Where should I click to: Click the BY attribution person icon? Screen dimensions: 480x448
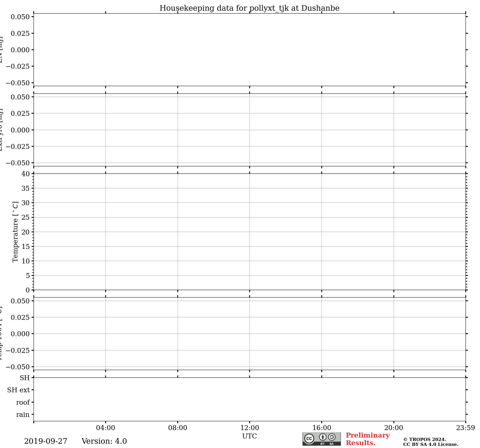pyautogui.click(x=323, y=437)
